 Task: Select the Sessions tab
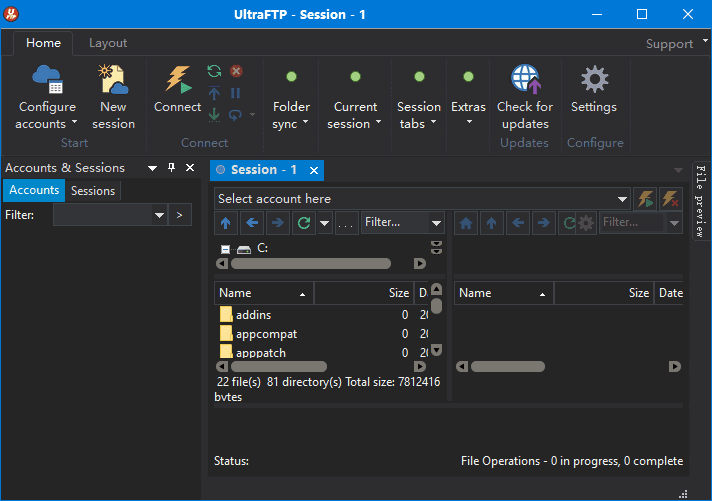pyautogui.click(x=93, y=191)
